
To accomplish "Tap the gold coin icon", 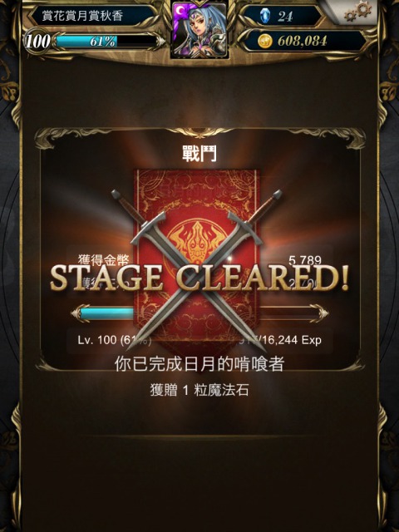I will 264,42.
